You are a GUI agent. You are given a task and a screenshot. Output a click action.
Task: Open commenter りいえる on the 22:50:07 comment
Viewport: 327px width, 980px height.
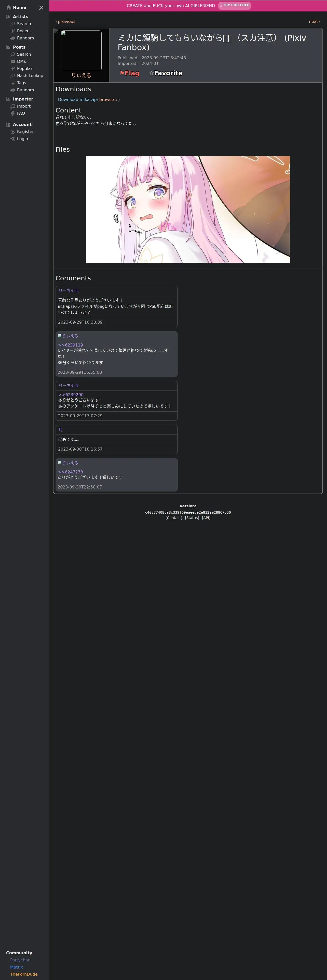70,463
